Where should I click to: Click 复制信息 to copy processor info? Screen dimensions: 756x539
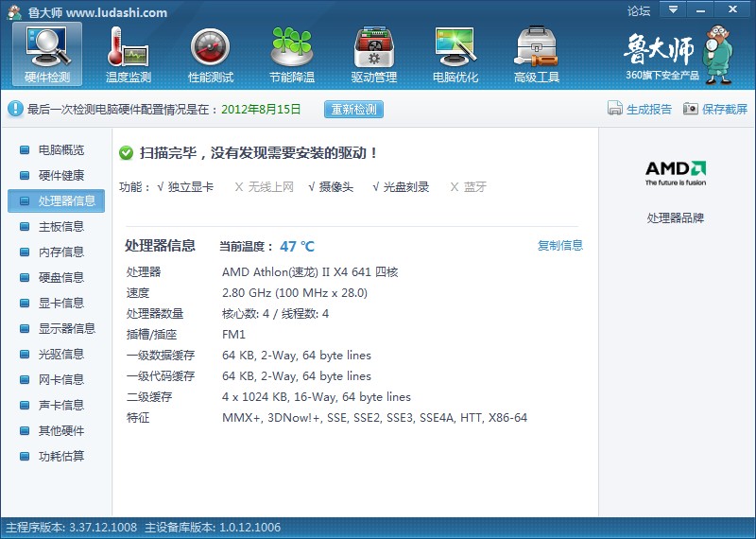[560, 246]
